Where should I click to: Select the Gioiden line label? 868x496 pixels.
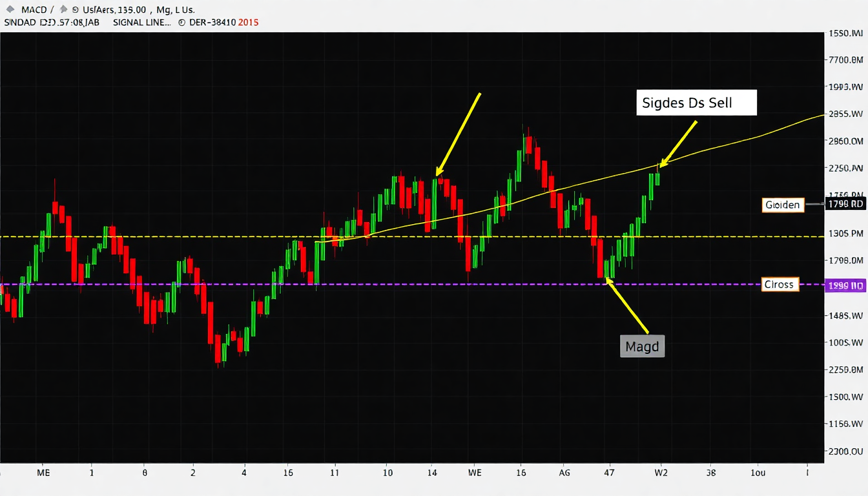pos(783,205)
